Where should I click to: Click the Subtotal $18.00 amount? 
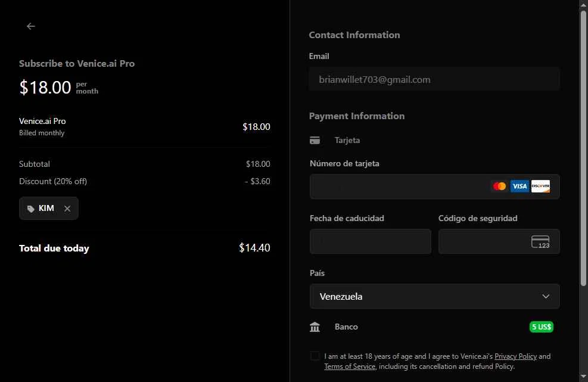258,164
